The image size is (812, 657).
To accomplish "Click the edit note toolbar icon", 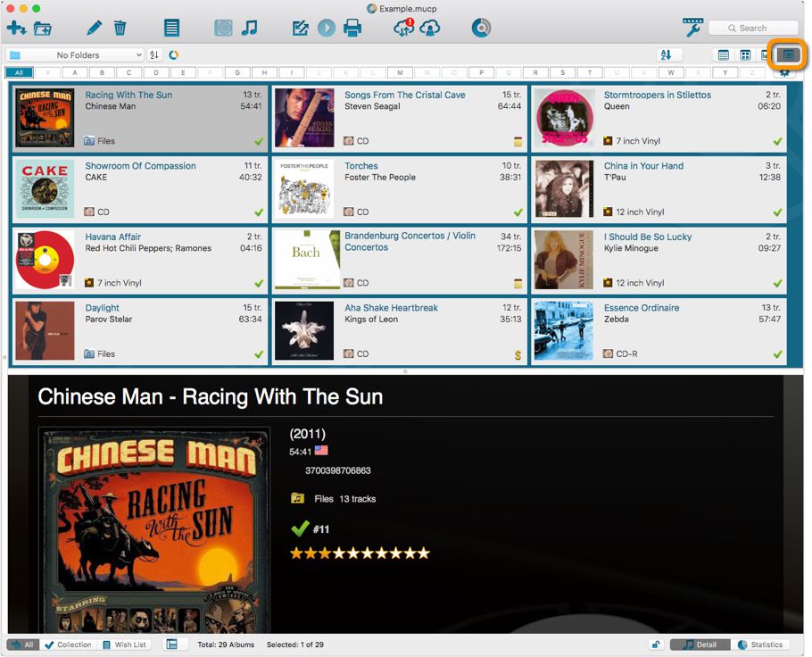I will (301, 28).
